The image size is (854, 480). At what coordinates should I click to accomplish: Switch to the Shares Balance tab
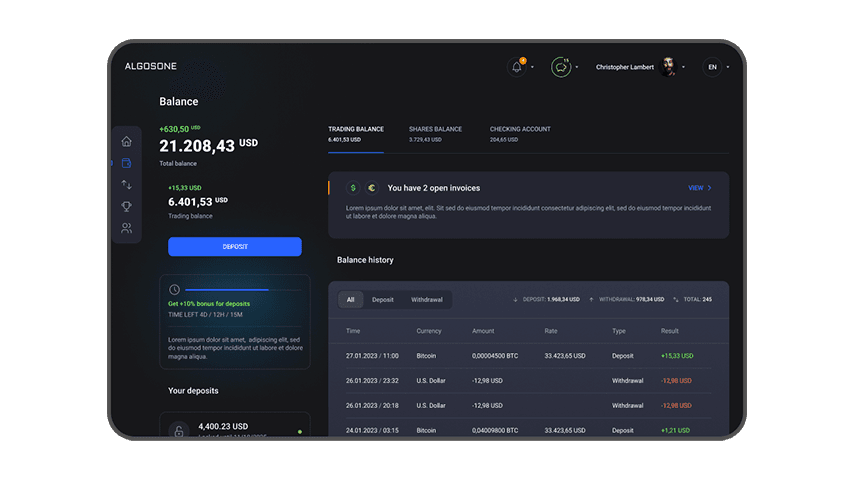click(435, 133)
